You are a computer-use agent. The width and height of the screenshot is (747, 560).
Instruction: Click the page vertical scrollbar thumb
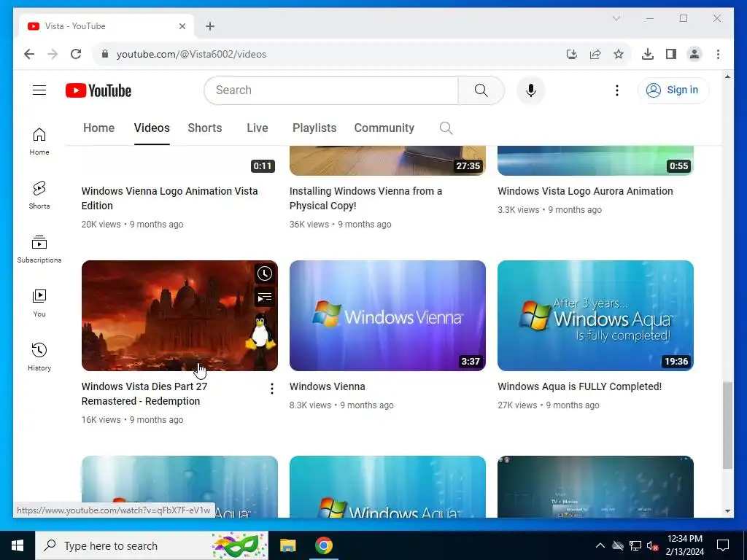(727, 425)
